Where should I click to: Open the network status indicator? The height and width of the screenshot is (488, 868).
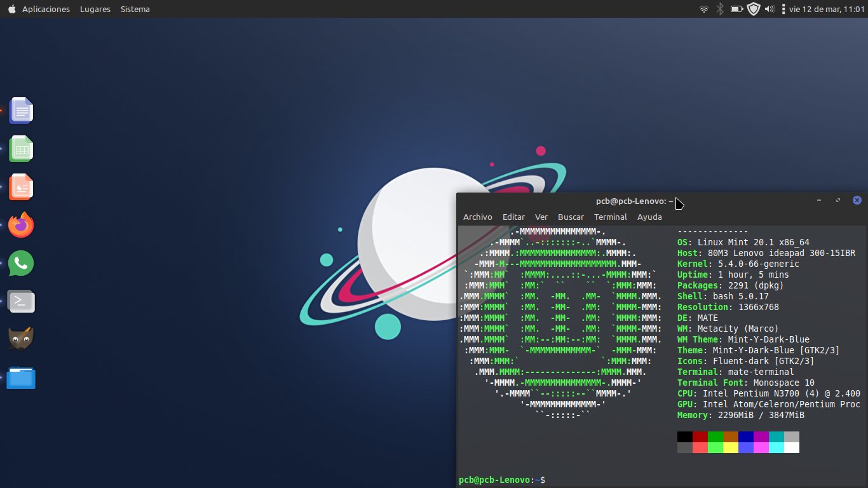703,9
